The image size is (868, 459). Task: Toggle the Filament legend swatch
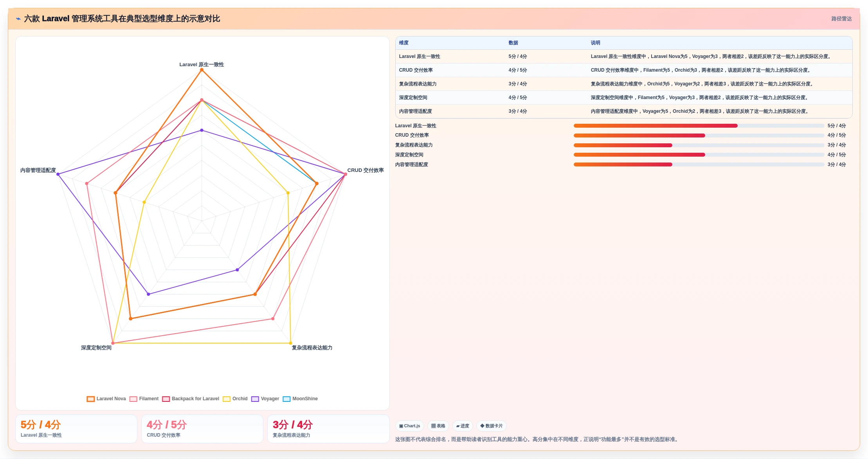click(x=133, y=399)
